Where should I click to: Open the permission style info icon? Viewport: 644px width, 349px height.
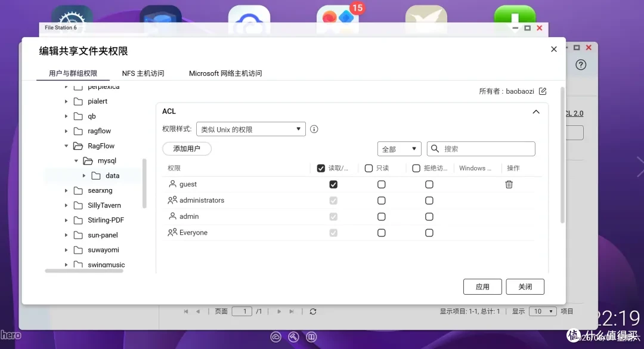[314, 129]
